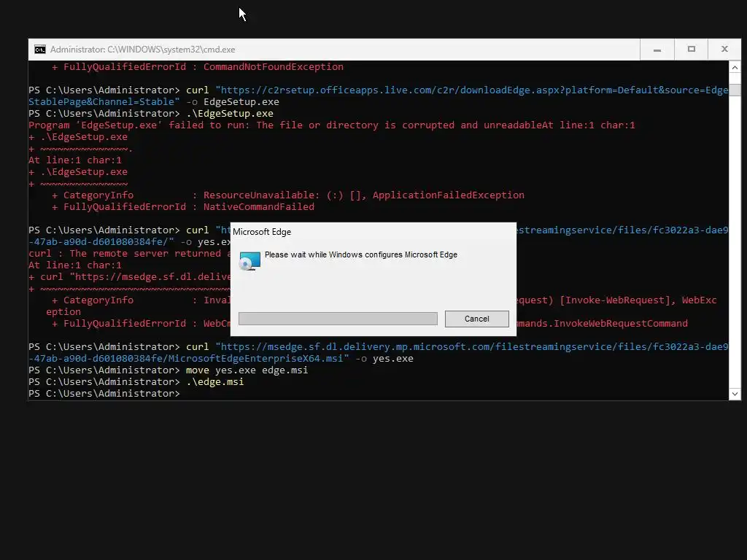Click the 'curl : The remote server returned' error
Viewport: 747px width, 560px height.
pyautogui.click(x=129, y=253)
